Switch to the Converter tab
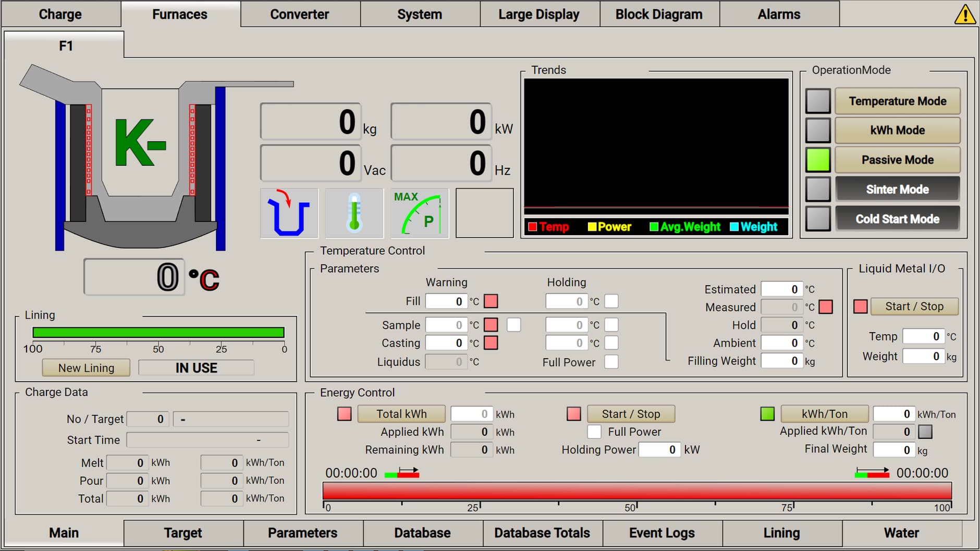Screen dimensions: 980x551 point(300,14)
